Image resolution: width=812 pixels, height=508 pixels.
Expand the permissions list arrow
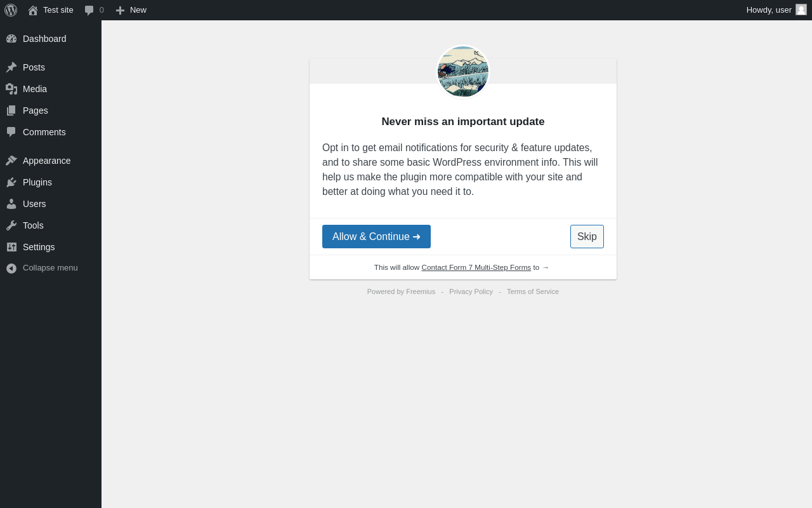[546, 267]
